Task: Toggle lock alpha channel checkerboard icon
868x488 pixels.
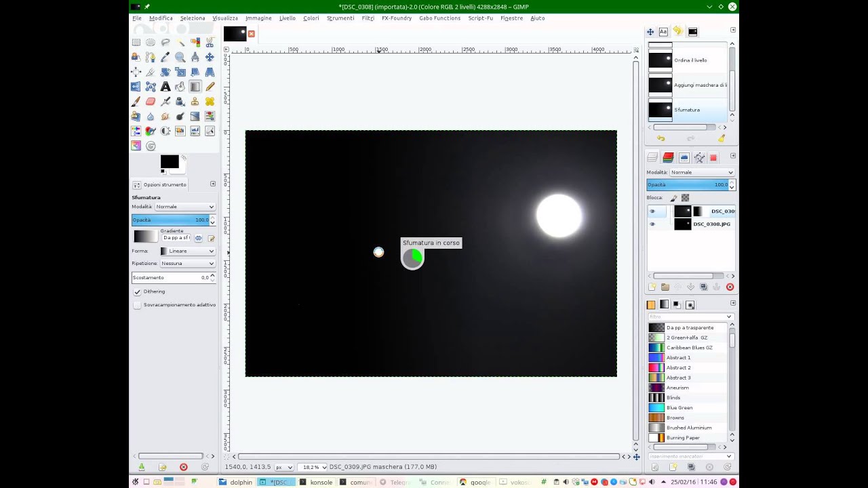Action: coord(685,198)
